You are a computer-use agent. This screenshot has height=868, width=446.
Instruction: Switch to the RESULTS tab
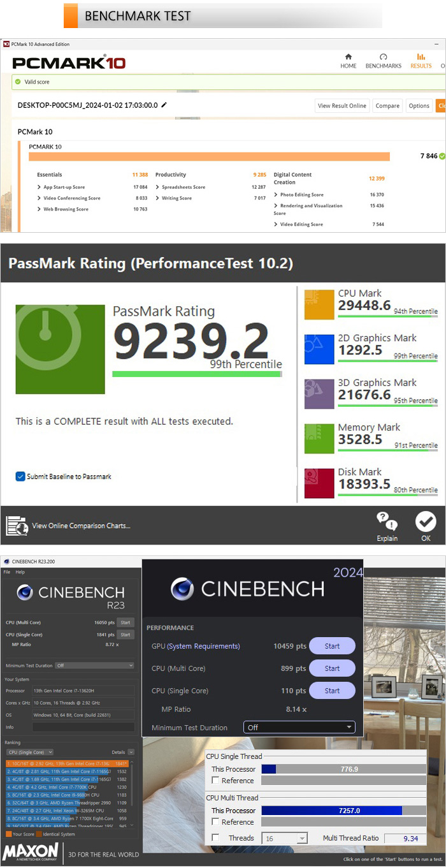tap(421, 61)
